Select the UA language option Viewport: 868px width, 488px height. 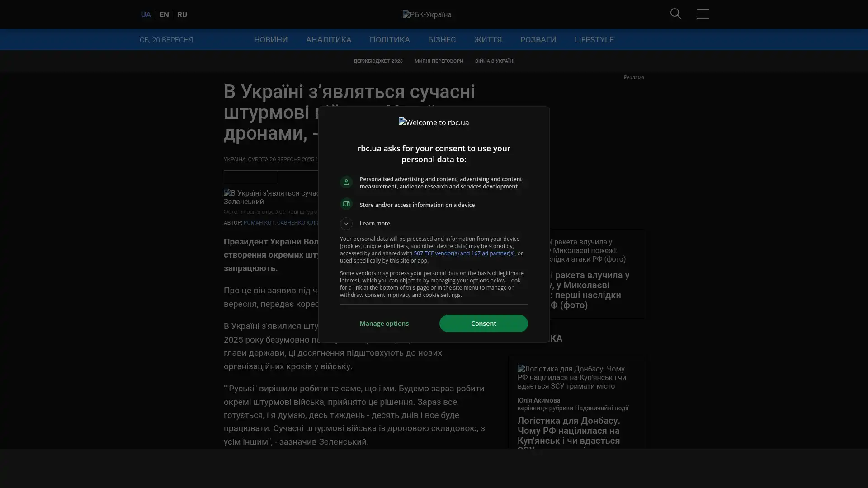point(146,14)
